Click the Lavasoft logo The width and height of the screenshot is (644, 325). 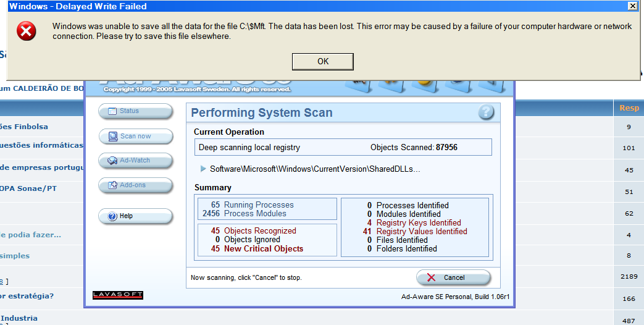click(x=118, y=295)
